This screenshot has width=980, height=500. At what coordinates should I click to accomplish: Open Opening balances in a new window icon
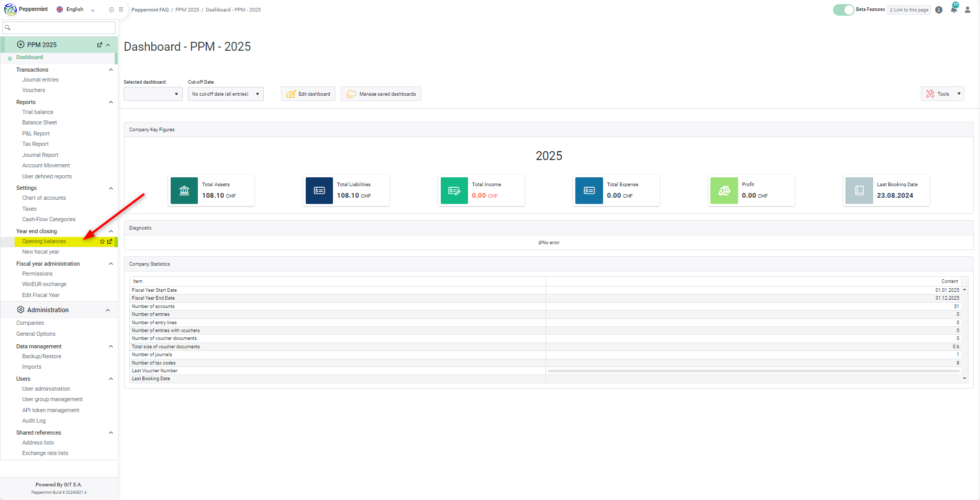click(x=109, y=242)
